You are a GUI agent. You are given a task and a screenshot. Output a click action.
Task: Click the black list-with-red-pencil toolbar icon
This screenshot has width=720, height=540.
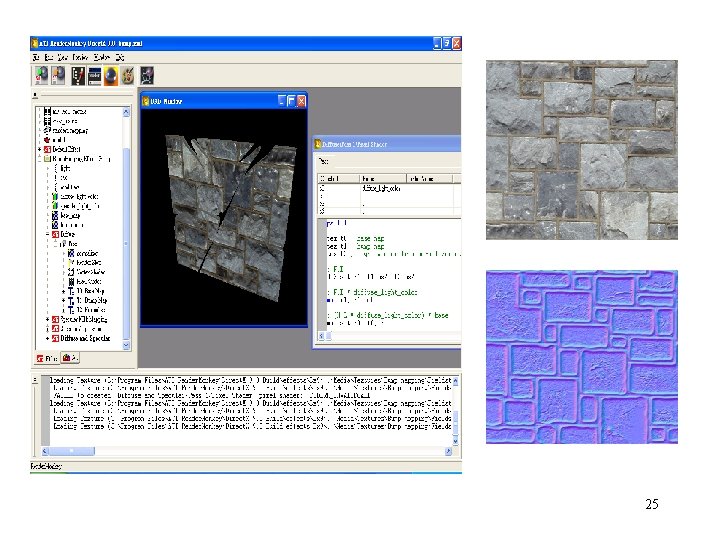tap(78, 75)
